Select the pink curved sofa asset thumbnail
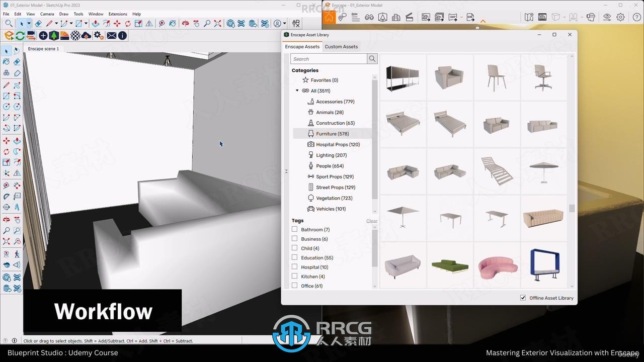 (497, 266)
